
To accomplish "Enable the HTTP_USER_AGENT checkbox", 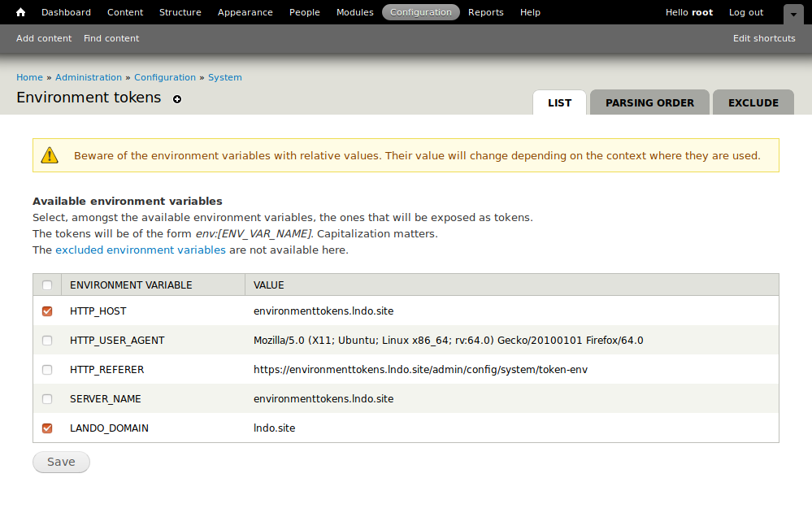I will tap(47, 341).
